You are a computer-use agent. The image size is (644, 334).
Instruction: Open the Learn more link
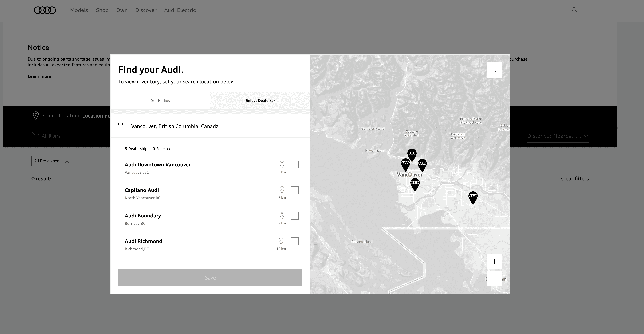tap(39, 76)
